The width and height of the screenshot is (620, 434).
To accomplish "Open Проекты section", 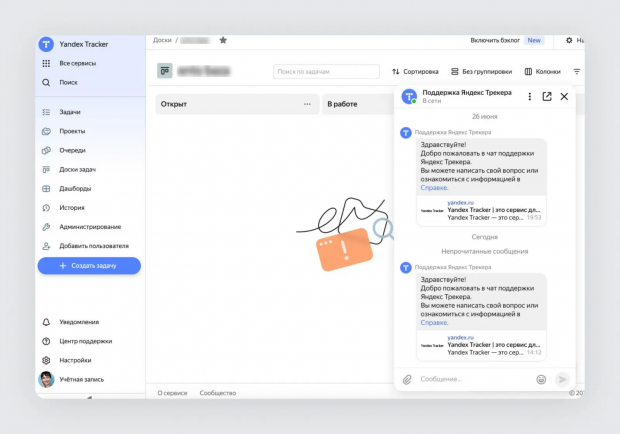I will click(72, 131).
